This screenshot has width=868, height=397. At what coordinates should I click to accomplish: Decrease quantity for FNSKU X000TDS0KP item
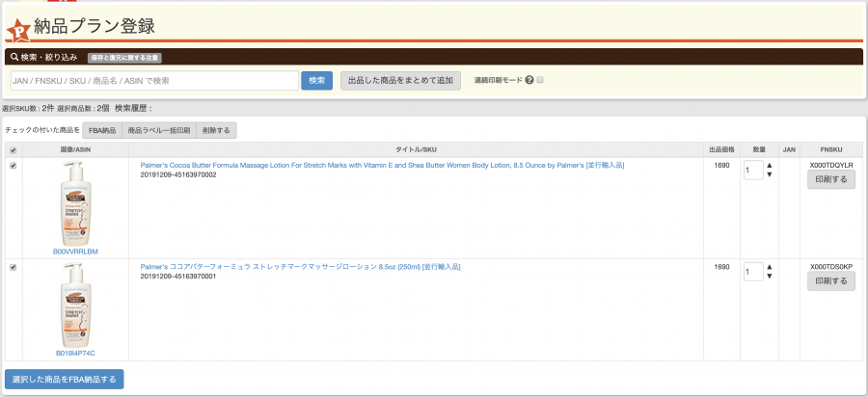coord(769,276)
